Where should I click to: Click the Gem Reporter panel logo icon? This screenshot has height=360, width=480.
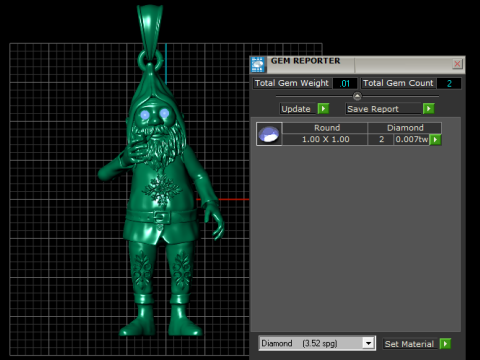[258, 64]
